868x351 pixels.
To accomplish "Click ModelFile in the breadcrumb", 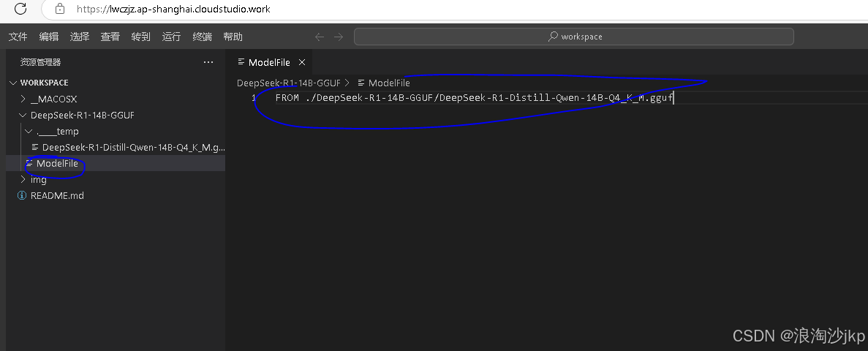I will 389,83.
